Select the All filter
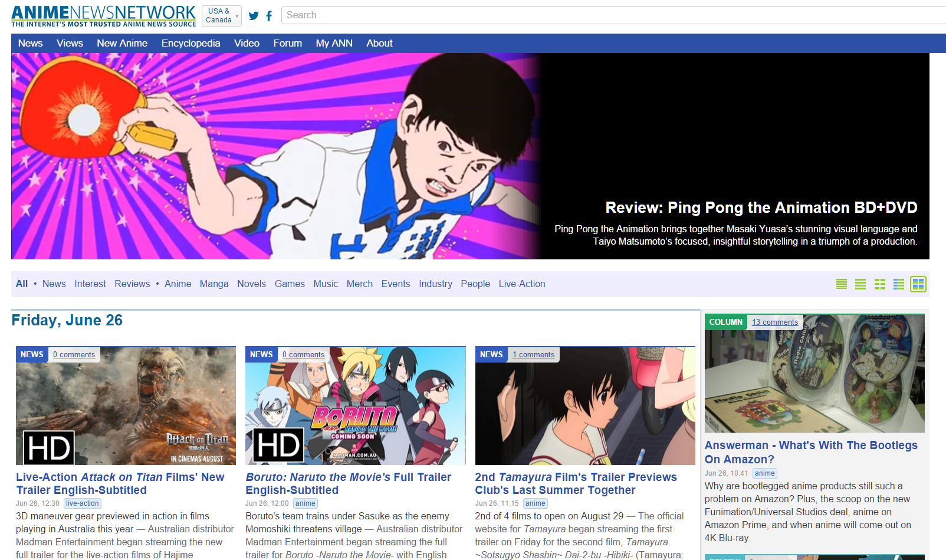The height and width of the screenshot is (560, 946). coord(22,284)
